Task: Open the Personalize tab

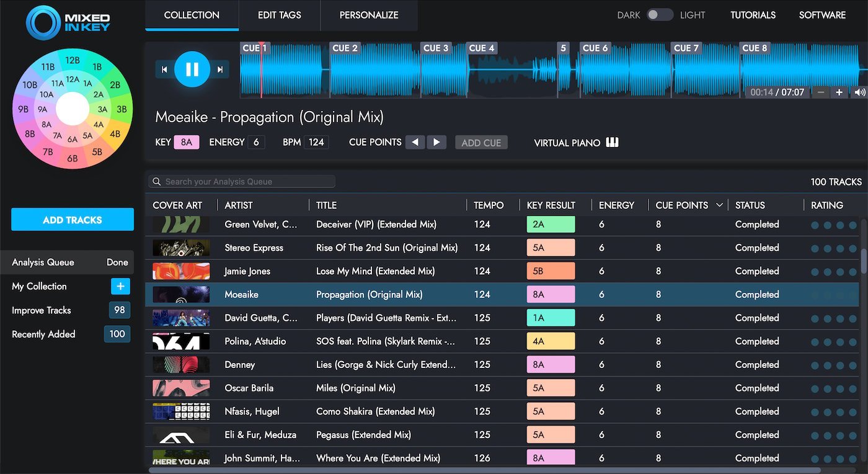Action: click(x=369, y=15)
